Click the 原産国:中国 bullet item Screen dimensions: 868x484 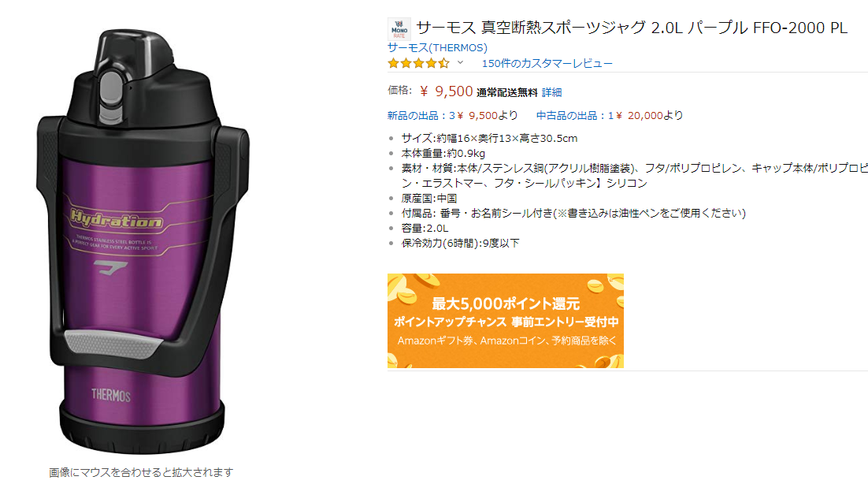pyautogui.click(x=429, y=199)
